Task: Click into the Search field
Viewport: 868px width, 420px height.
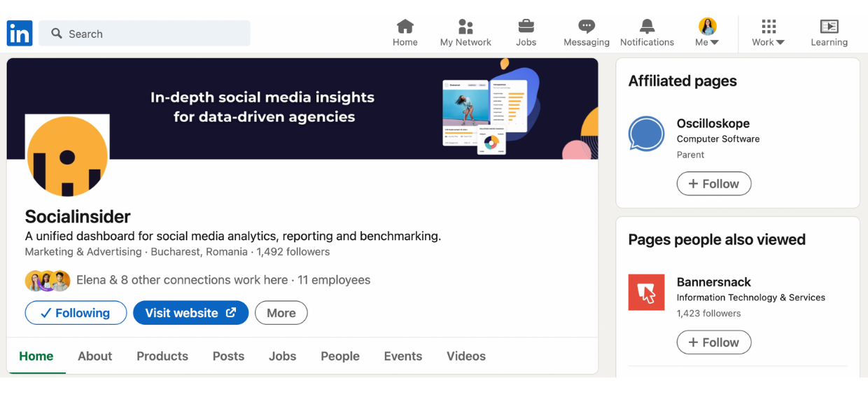Action: [144, 33]
